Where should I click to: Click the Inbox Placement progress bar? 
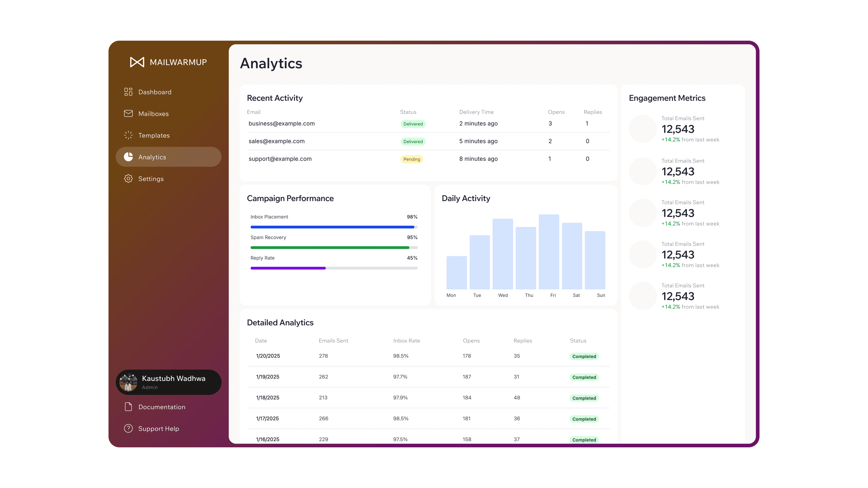click(x=334, y=227)
